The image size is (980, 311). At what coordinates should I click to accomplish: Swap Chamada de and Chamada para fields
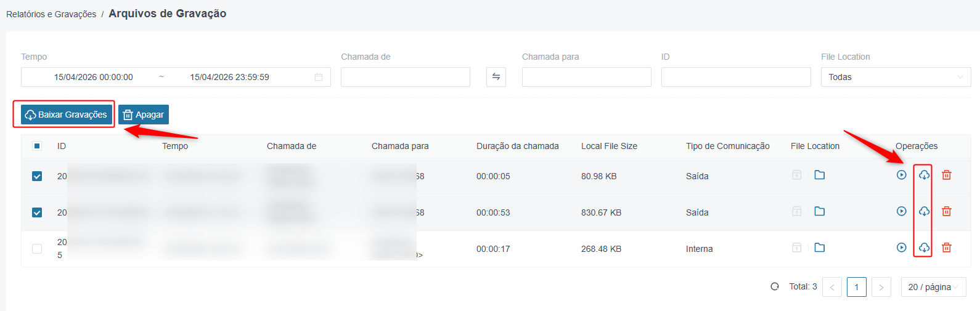coord(496,77)
